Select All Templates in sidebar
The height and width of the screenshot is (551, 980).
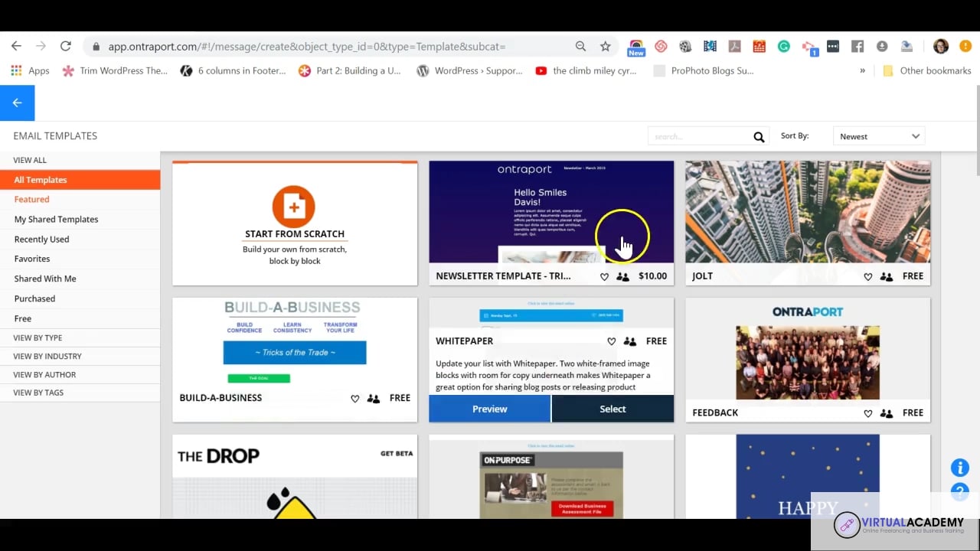[x=80, y=180]
